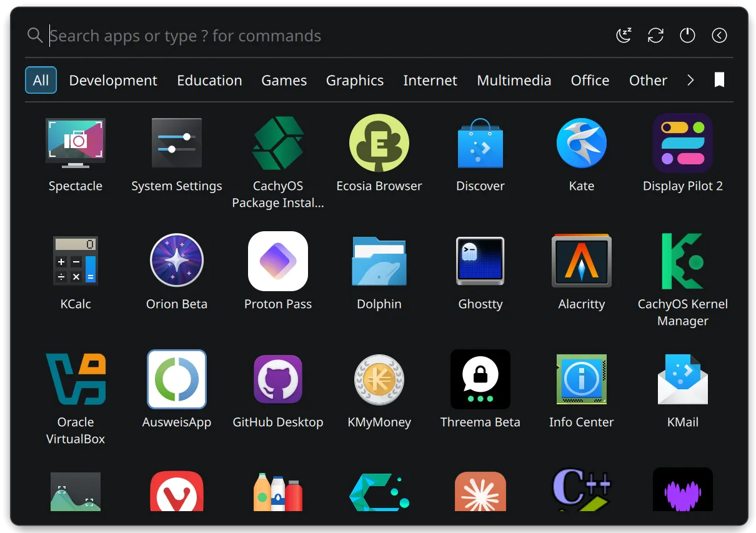Open the KMail email client
This screenshot has width=756, height=533.
click(x=683, y=379)
